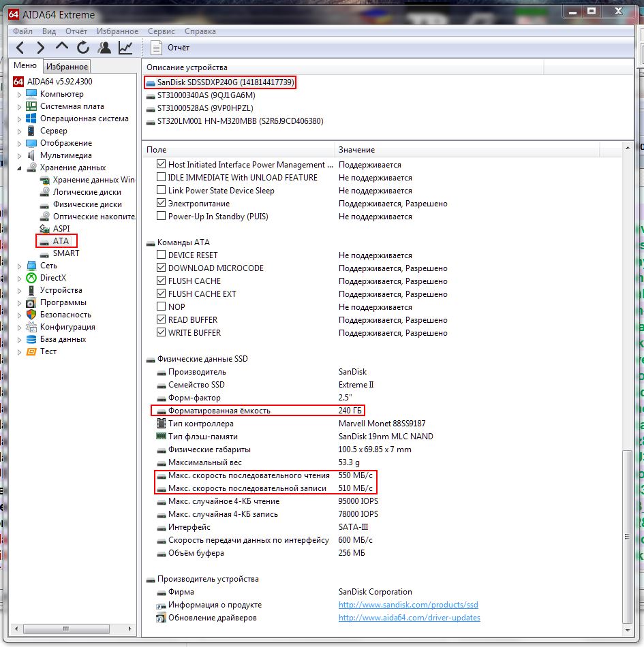Select the Физические диски tree item
This screenshot has width=644, height=647.
coord(87,204)
